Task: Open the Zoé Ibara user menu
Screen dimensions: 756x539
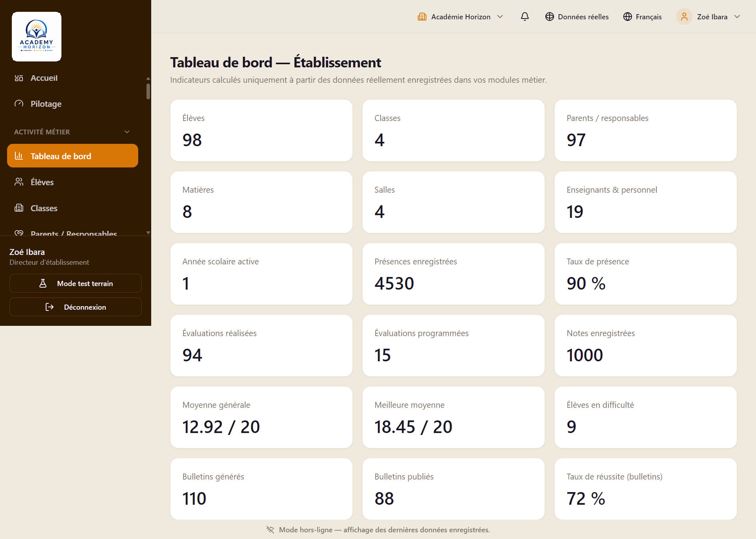Action: tap(709, 17)
